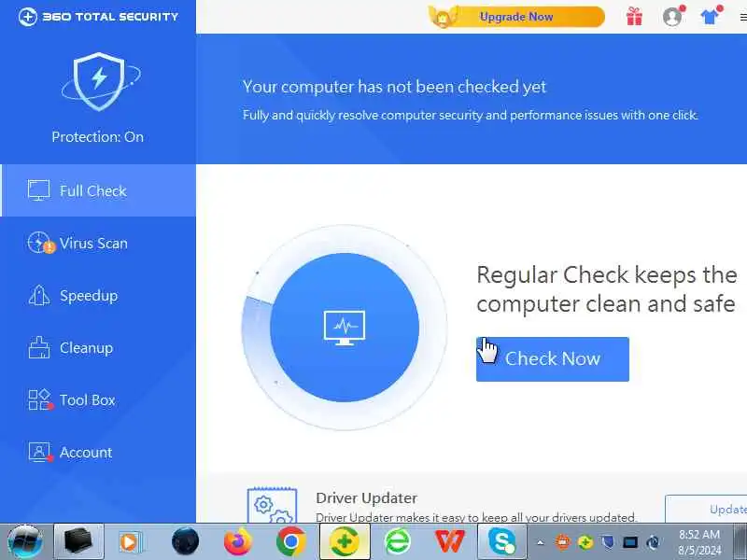
Task: Open the Full Check section
Action: [x=98, y=190]
